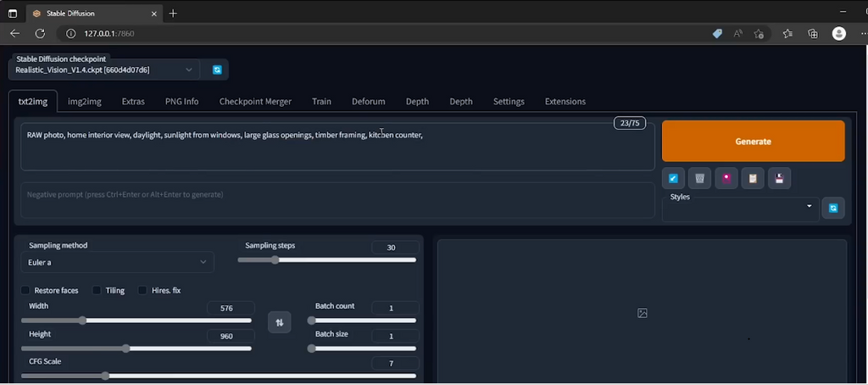Enable the Tiling checkbox

(97, 290)
